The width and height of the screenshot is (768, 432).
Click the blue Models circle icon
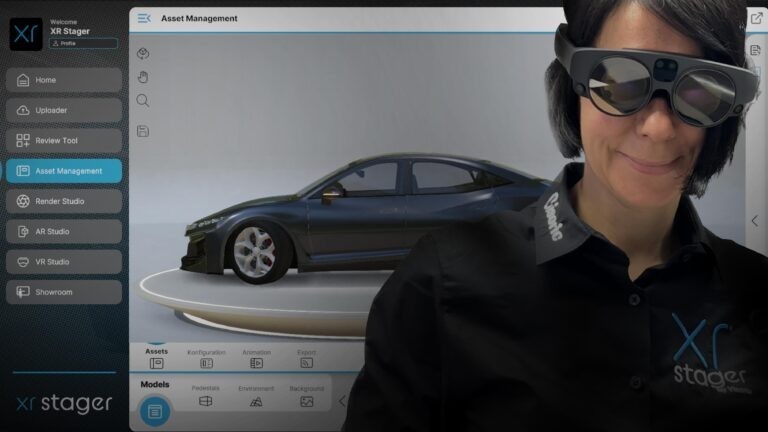(x=155, y=411)
